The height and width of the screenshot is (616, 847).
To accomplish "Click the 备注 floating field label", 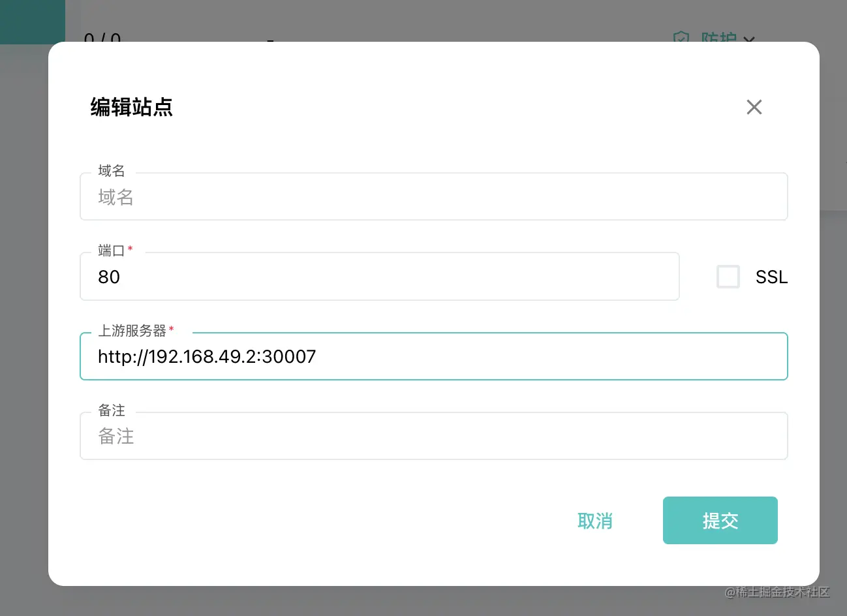I will (111, 410).
